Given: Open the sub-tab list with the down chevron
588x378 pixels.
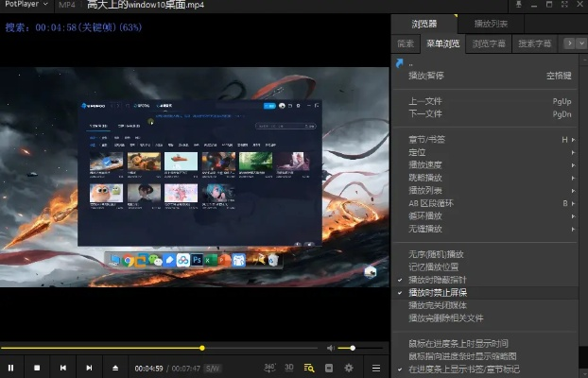Looking at the screenshot, I should 581,43.
